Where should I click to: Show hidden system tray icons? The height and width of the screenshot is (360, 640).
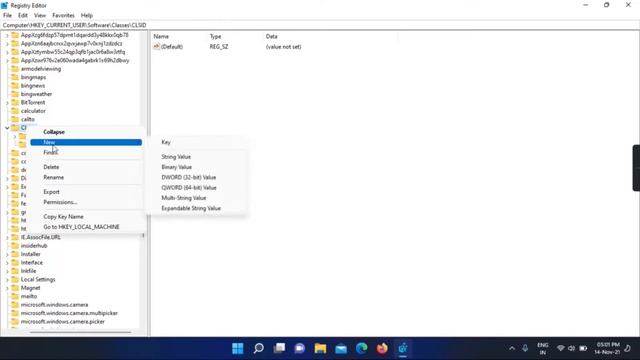(x=512, y=348)
